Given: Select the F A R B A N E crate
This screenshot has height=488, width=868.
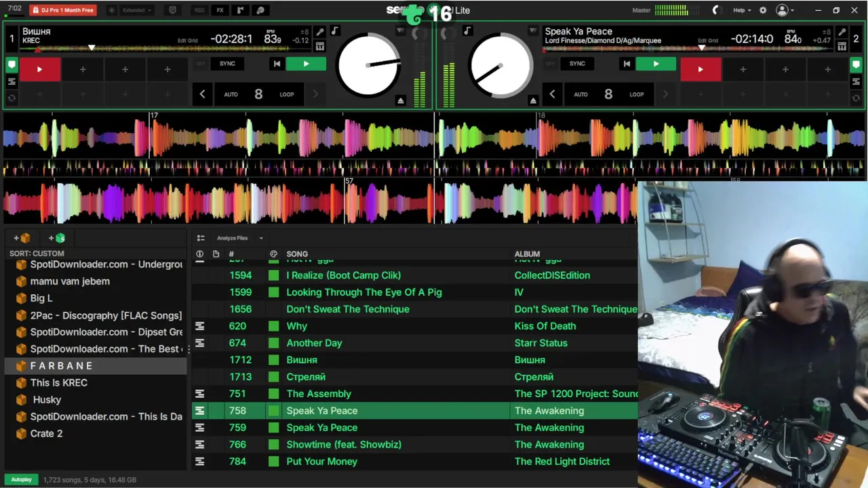Looking at the screenshot, I should [95, 365].
